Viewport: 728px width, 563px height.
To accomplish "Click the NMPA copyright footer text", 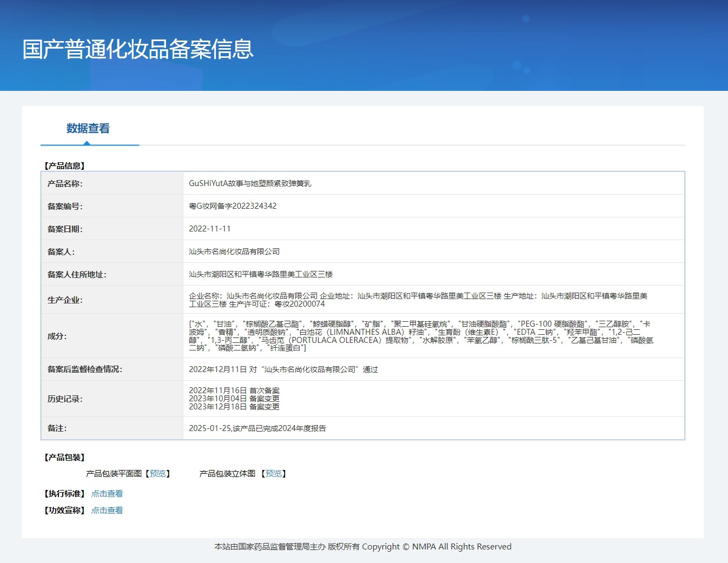I will click(x=363, y=547).
